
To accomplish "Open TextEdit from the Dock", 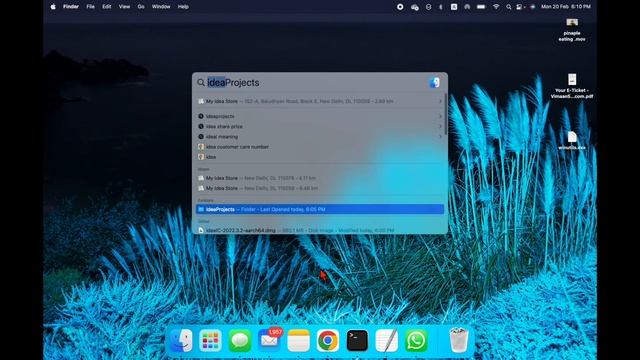I will 387,340.
